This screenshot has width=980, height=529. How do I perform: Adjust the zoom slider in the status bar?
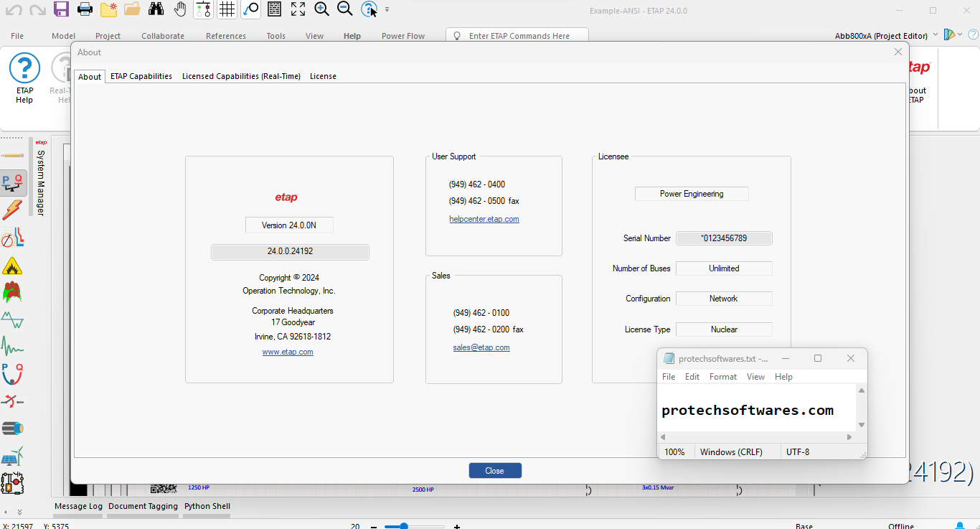coord(404,526)
